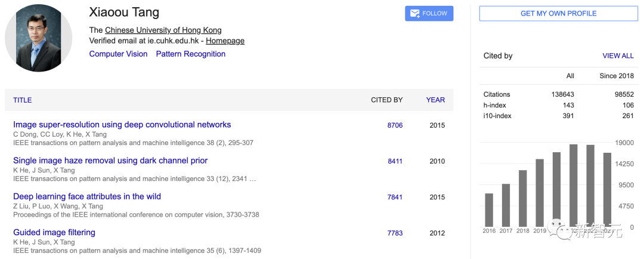
Task: Click Get My Own Profile button
Action: [x=558, y=14]
